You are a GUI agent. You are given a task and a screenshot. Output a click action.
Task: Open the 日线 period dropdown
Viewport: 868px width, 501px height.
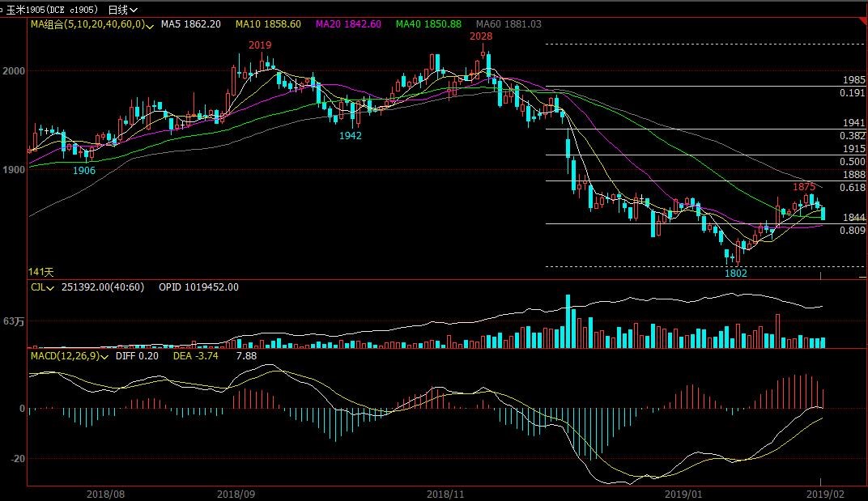pos(122,10)
